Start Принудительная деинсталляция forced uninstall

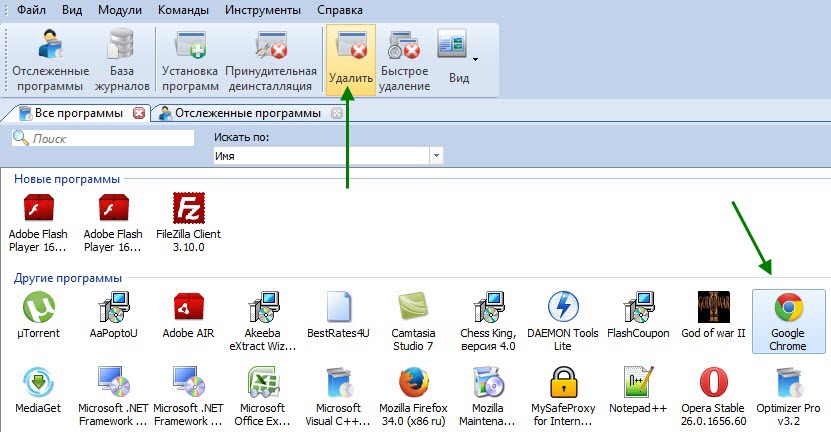[271, 59]
